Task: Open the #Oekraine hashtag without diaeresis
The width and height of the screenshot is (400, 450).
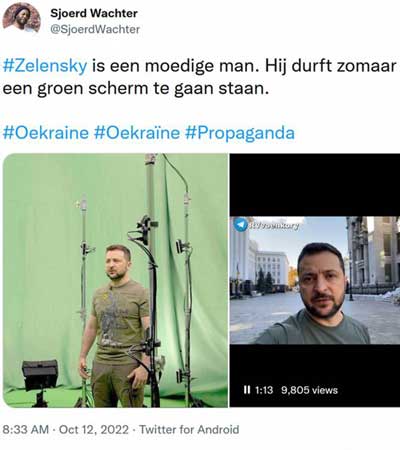Action: click(46, 133)
